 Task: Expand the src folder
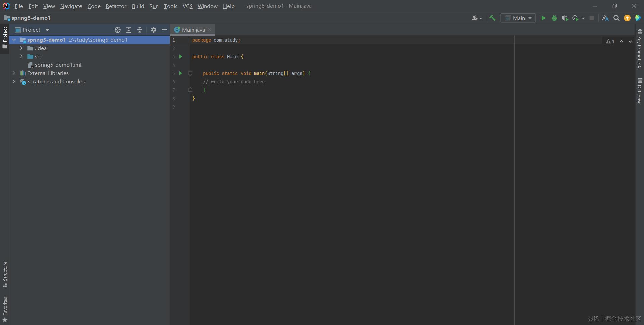(21, 57)
